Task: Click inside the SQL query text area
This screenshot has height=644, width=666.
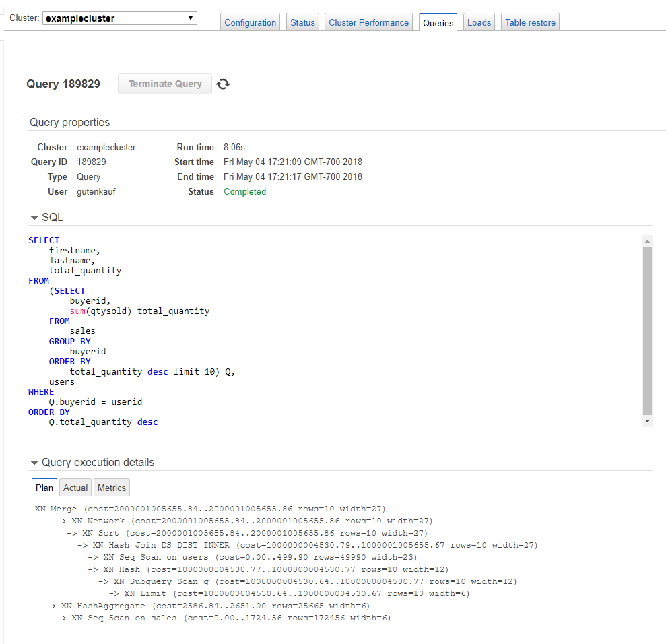Action: click(x=337, y=330)
